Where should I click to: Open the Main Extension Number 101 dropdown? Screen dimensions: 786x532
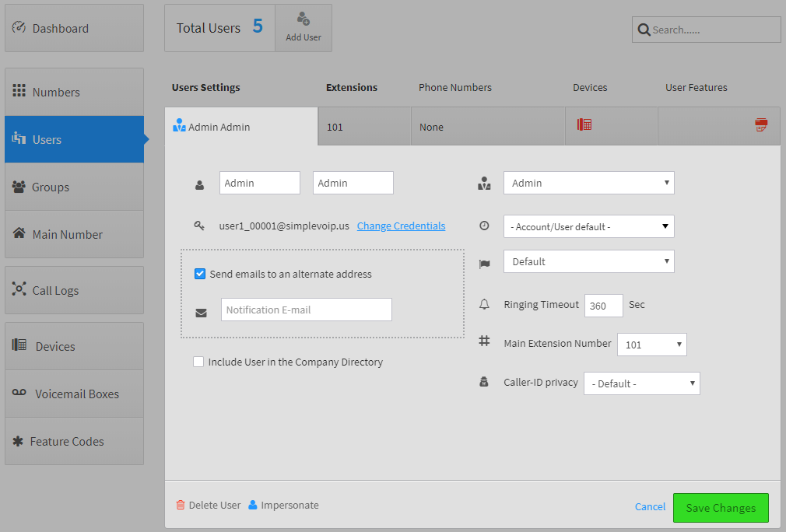pyautogui.click(x=651, y=345)
